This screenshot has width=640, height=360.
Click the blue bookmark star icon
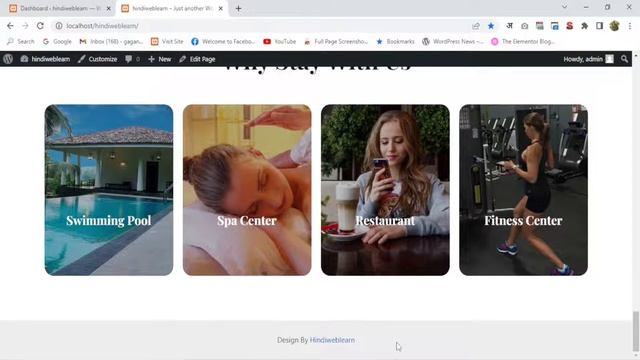coord(491,26)
